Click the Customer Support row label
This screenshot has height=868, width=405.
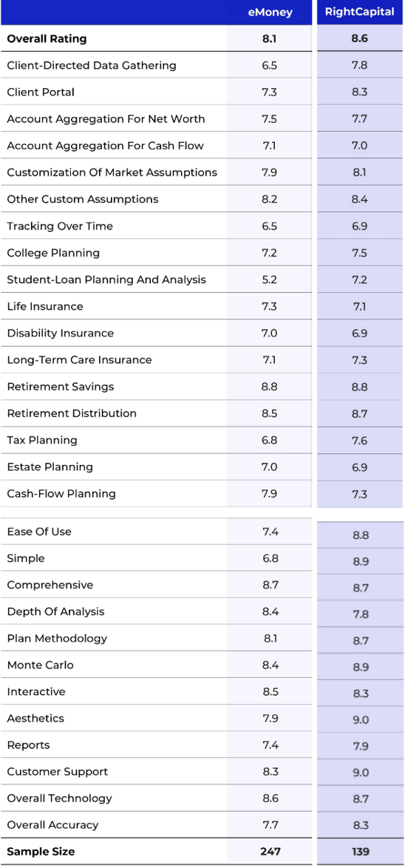[58, 772]
